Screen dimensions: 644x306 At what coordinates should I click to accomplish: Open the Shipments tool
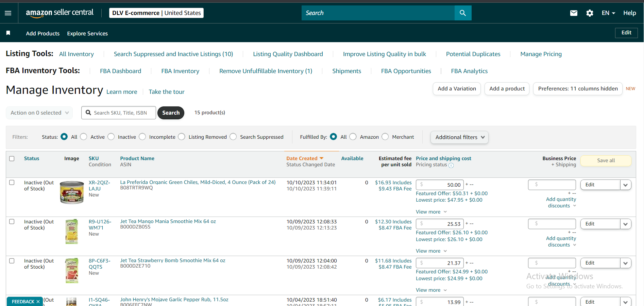pos(346,71)
